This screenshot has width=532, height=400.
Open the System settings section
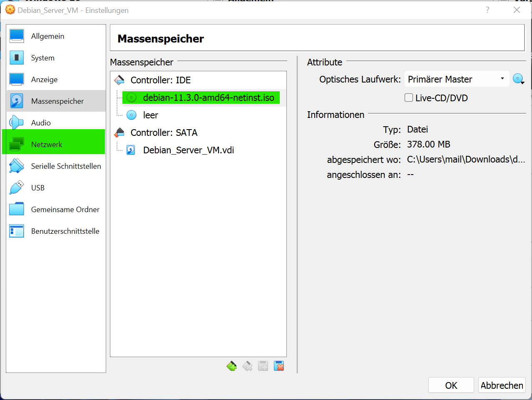[56, 58]
